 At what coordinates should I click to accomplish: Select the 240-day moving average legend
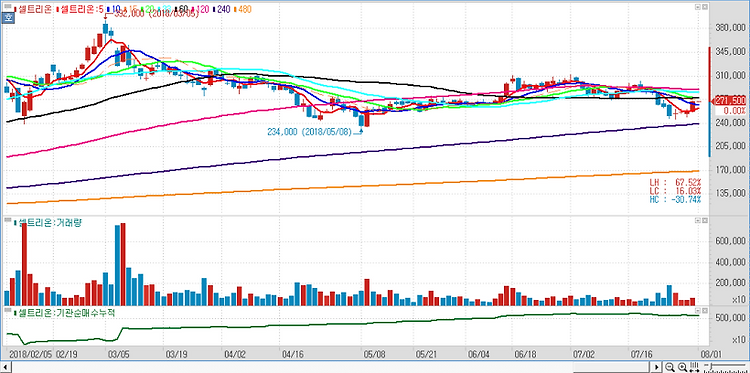click(221, 9)
